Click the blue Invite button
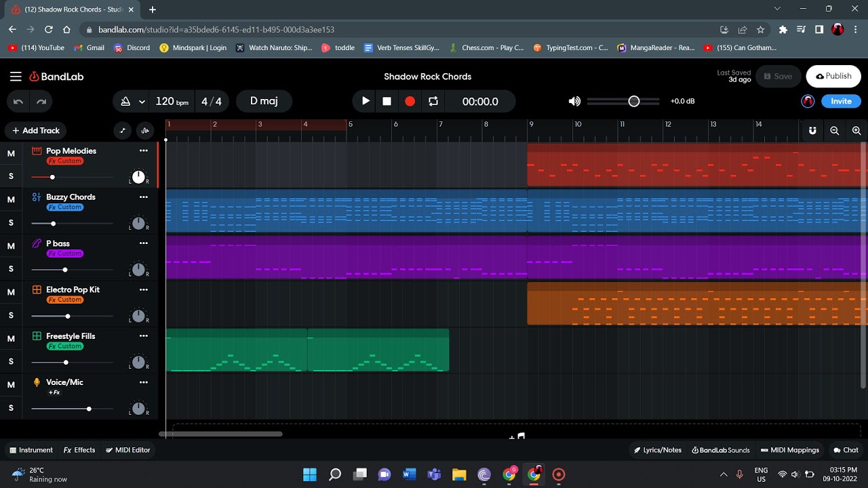868x488 pixels. click(x=841, y=101)
